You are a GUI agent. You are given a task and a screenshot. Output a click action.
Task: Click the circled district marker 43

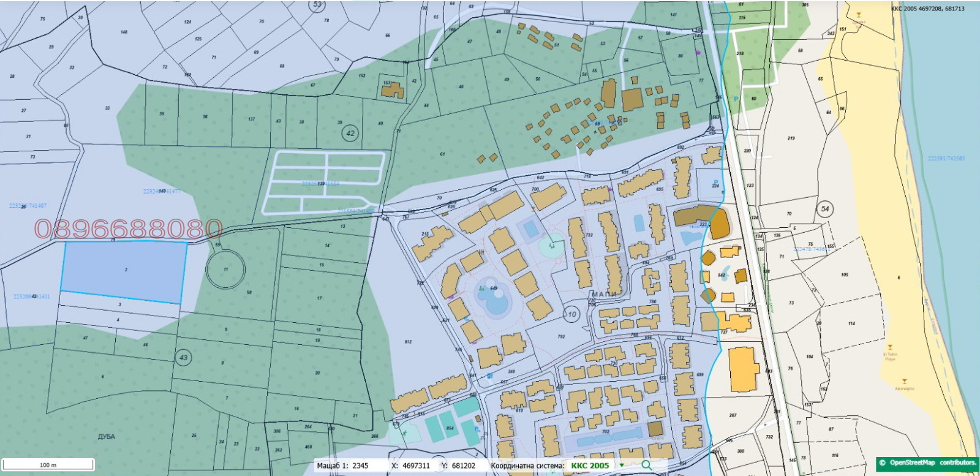(x=183, y=358)
